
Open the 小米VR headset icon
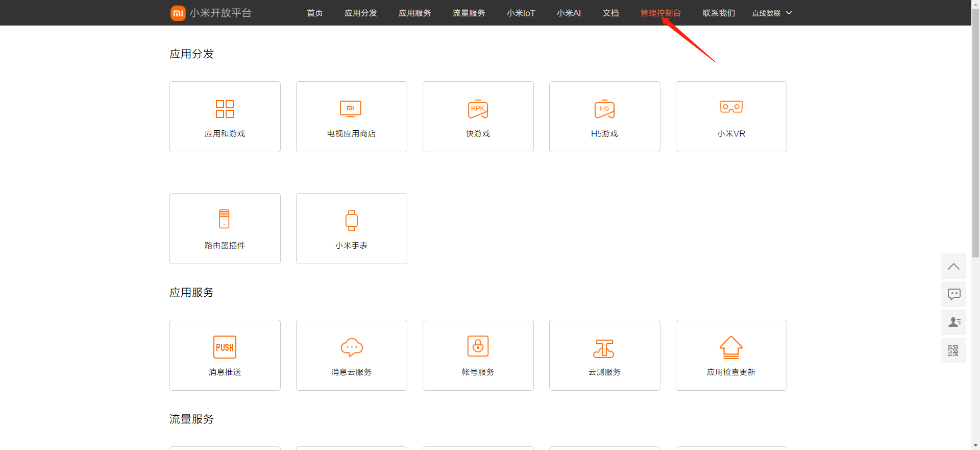731,107
